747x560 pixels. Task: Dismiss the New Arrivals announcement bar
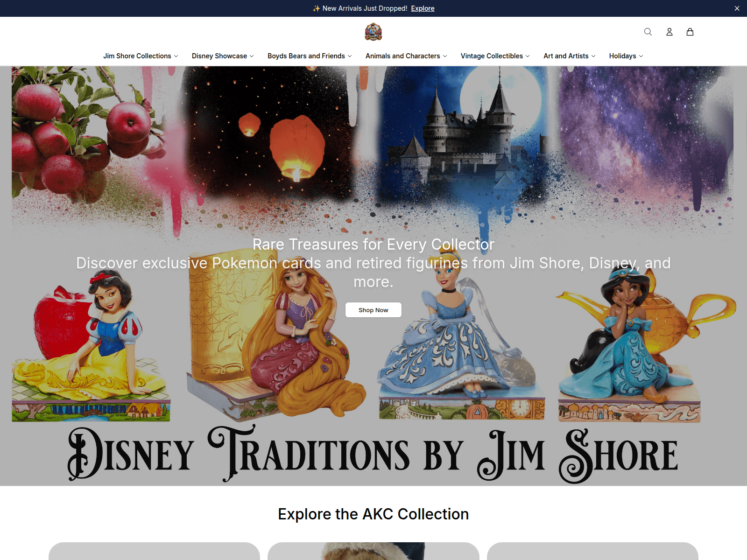pyautogui.click(x=737, y=8)
